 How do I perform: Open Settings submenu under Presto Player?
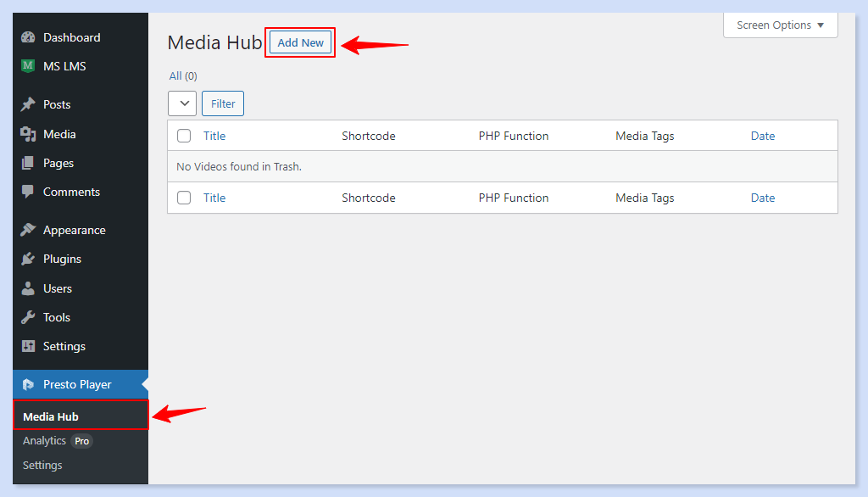click(42, 466)
